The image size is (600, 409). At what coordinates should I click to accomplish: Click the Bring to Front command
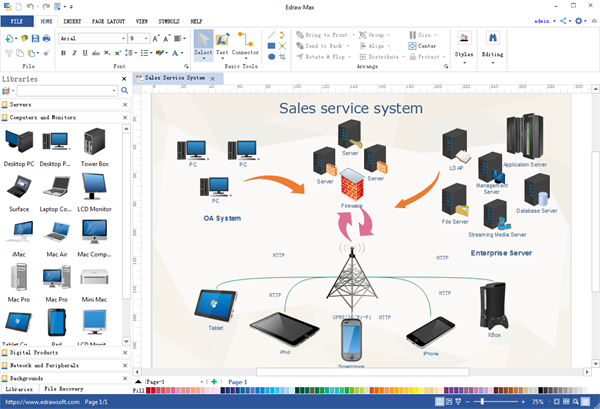pos(328,35)
